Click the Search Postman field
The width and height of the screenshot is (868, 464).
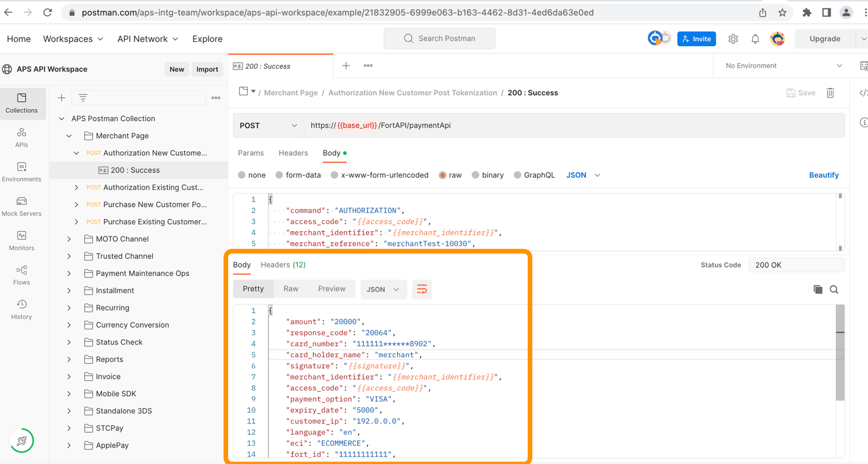click(x=439, y=38)
